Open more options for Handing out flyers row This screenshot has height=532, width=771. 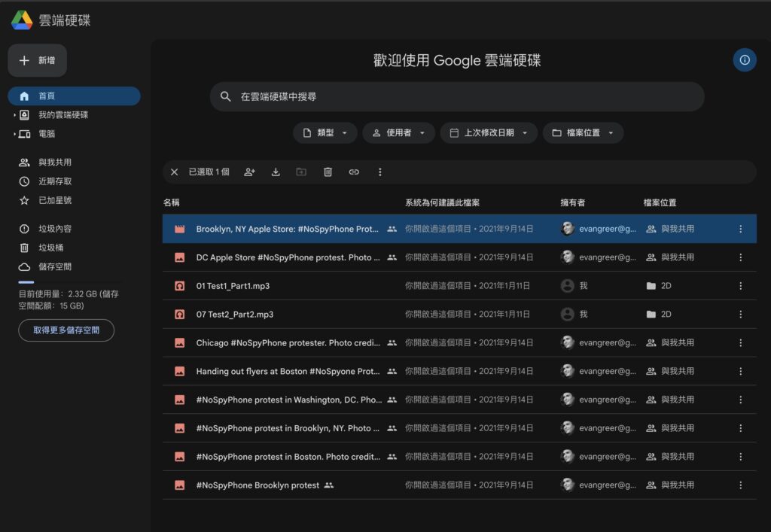741,372
